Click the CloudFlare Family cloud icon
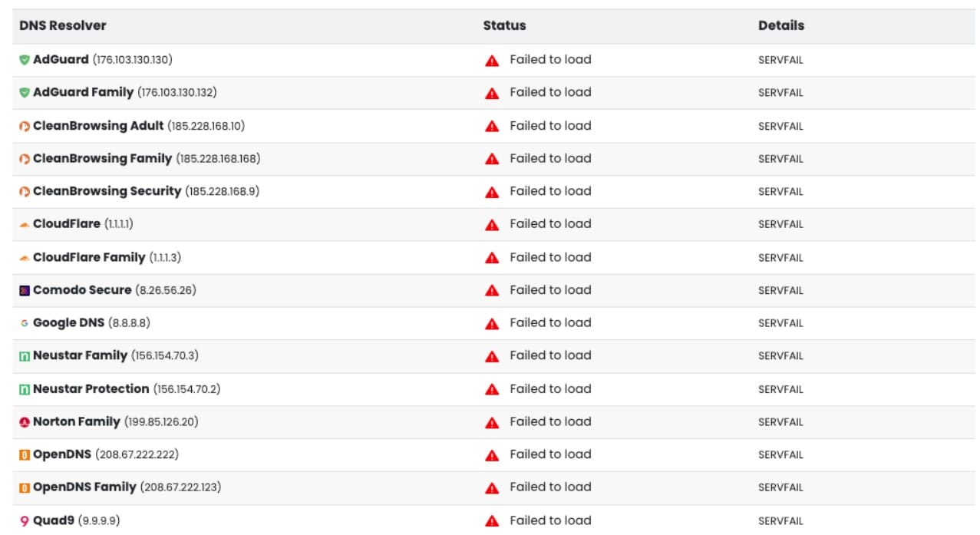Image resolution: width=980 pixels, height=535 pixels. 25,258
